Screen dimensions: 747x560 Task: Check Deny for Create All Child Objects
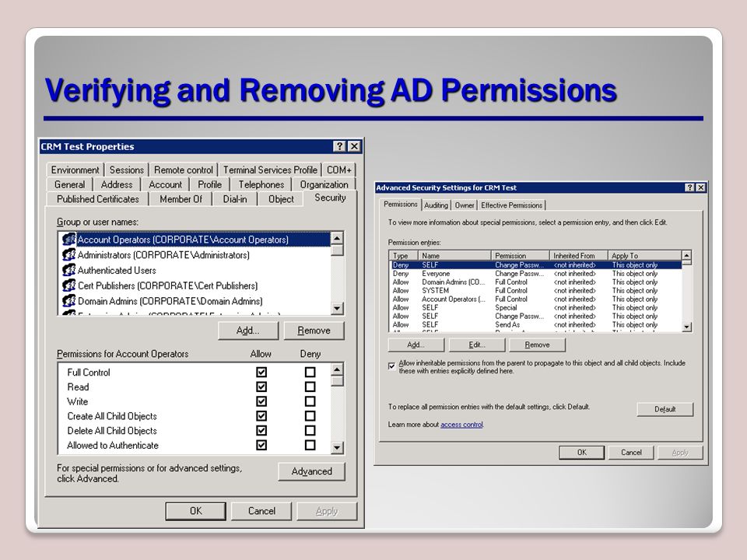(310, 415)
